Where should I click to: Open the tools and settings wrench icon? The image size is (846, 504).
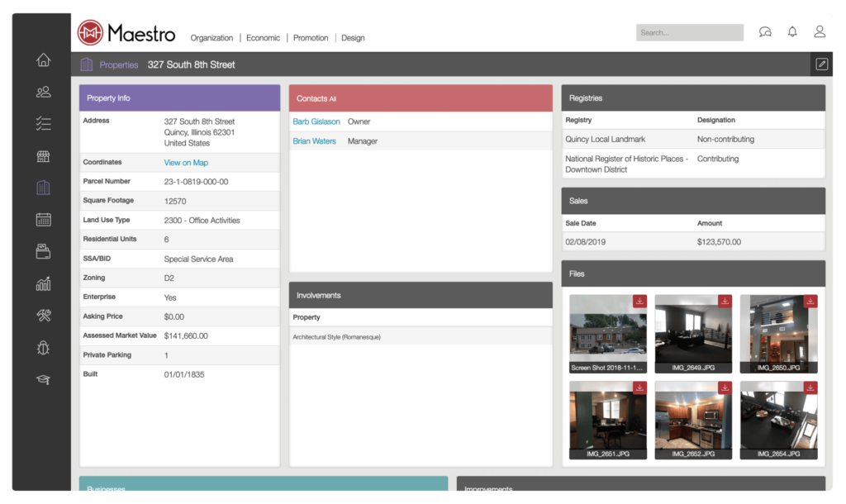point(42,316)
